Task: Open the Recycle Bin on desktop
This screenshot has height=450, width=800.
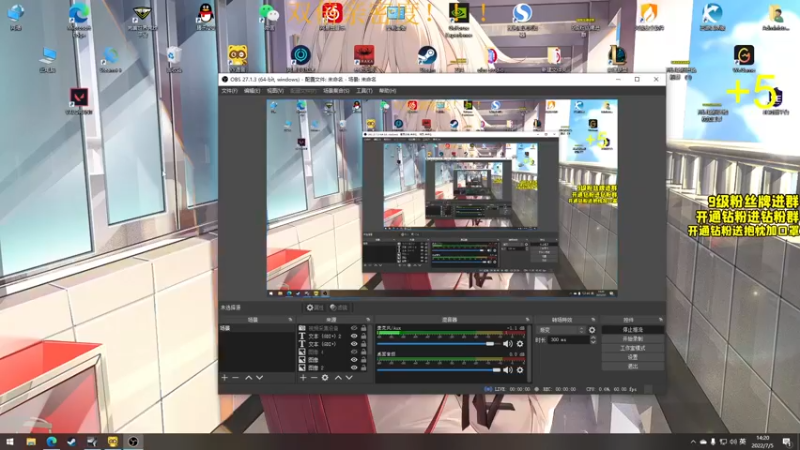Action: point(174,58)
